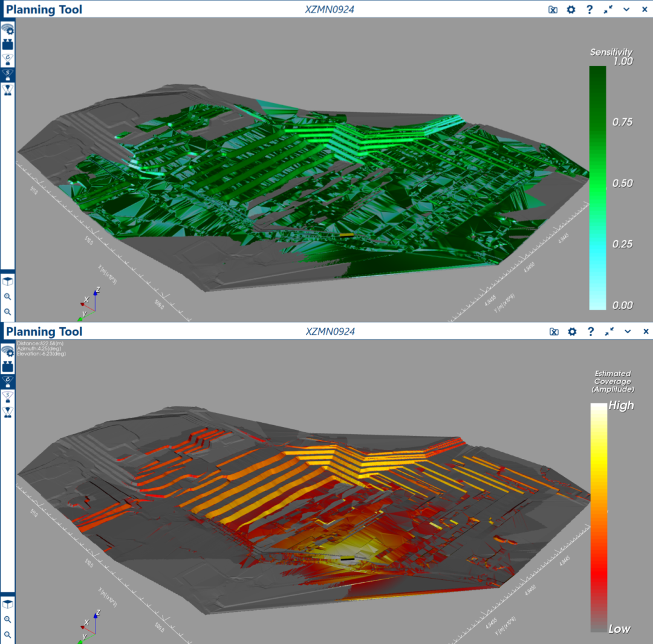Click the folder export icon in top title bar
Screen dimensions: 653x644
click(x=553, y=10)
